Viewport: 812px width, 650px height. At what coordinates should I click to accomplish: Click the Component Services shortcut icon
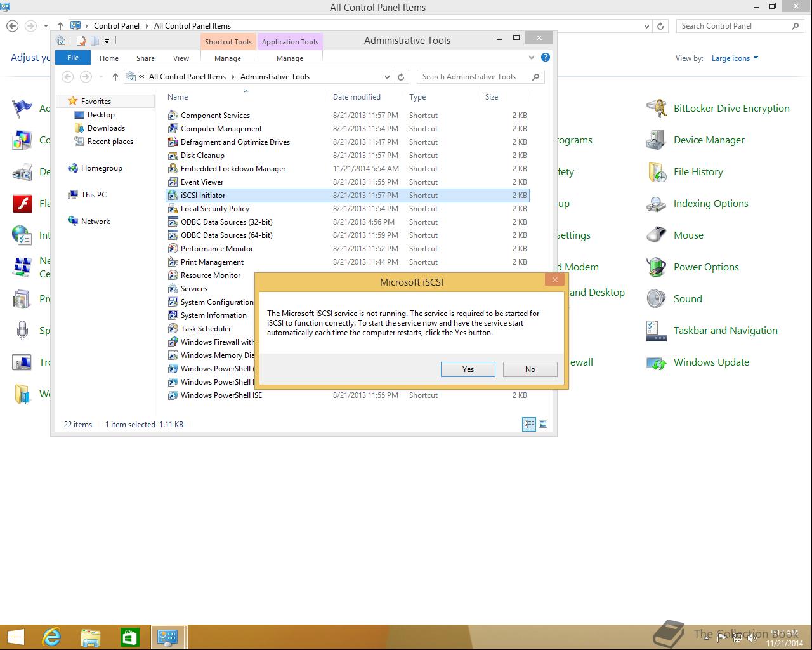click(173, 116)
